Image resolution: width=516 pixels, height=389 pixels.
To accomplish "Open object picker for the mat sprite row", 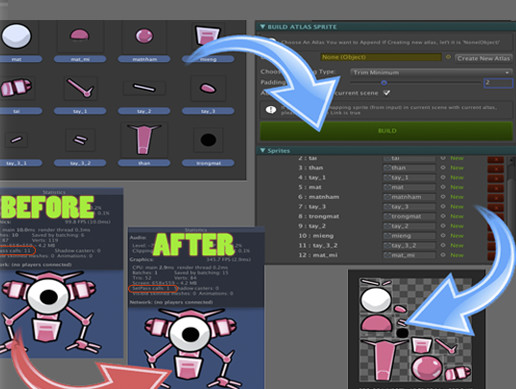I will pos(443,187).
